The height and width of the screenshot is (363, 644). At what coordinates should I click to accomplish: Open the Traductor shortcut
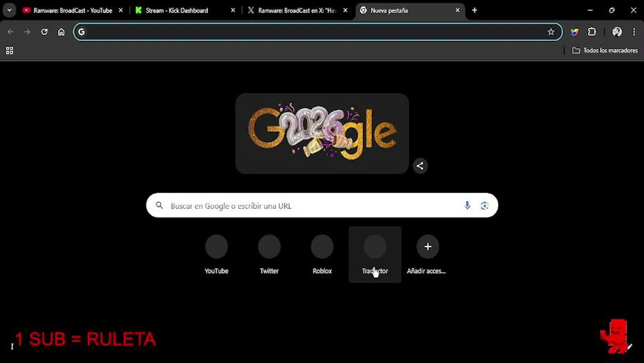click(375, 254)
